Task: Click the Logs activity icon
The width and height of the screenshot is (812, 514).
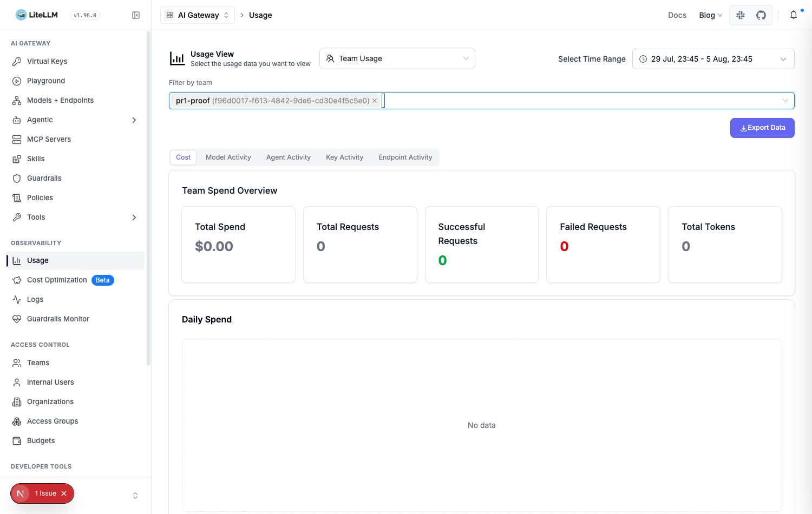Action: pos(17,300)
